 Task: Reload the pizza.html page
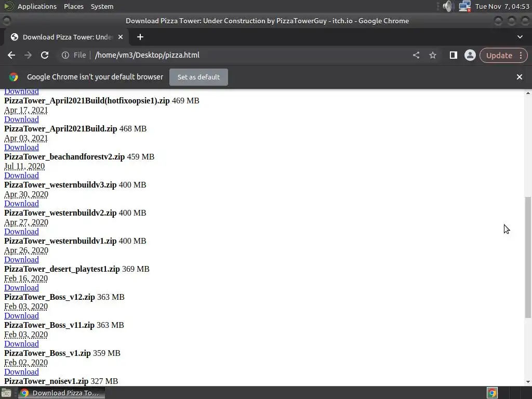(x=45, y=55)
